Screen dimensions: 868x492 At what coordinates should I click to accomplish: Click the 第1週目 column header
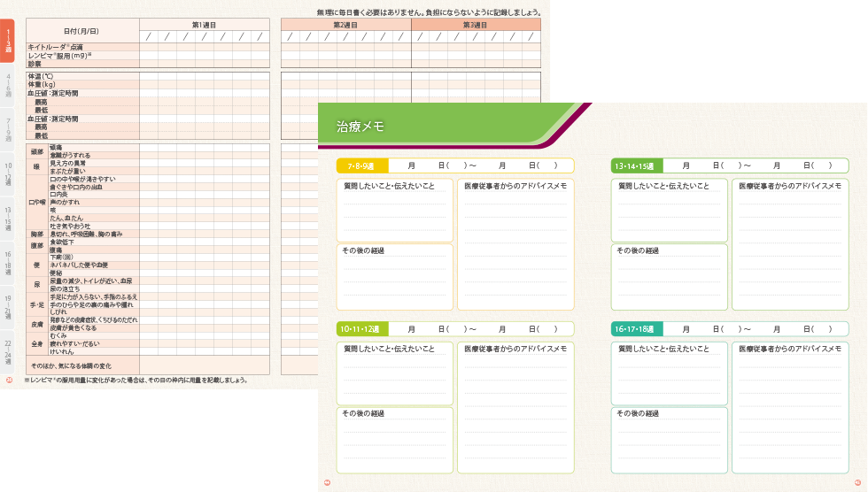click(x=204, y=25)
